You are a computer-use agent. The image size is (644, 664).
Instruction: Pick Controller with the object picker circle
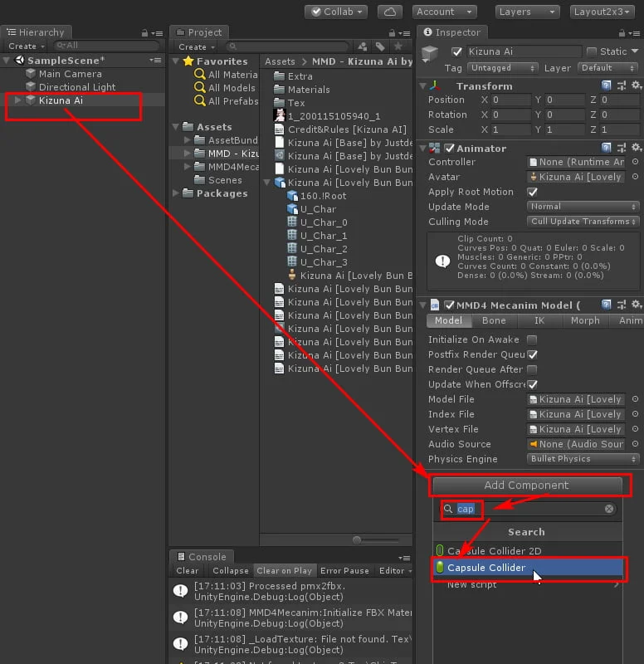tap(635, 163)
